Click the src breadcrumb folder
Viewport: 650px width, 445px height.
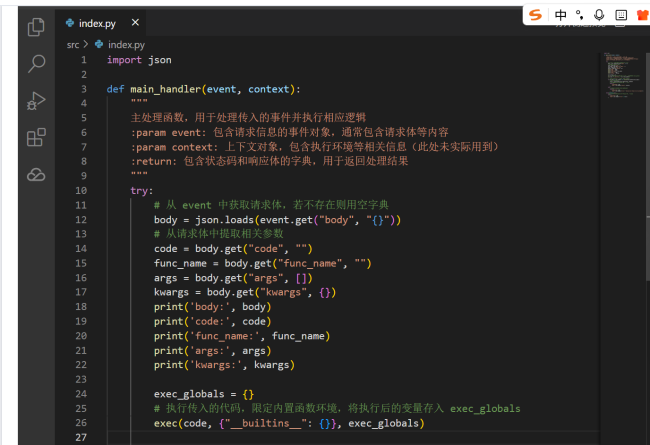pyautogui.click(x=73, y=45)
